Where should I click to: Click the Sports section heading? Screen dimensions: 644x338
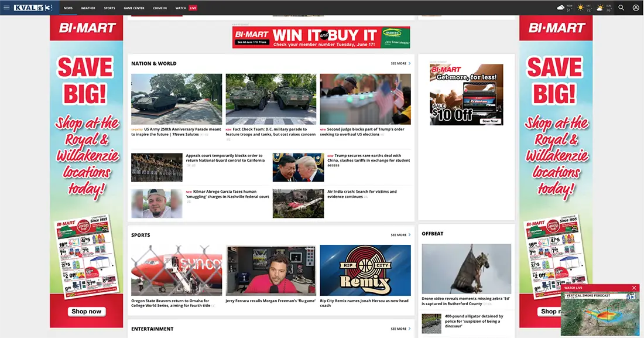click(x=141, y=235)
